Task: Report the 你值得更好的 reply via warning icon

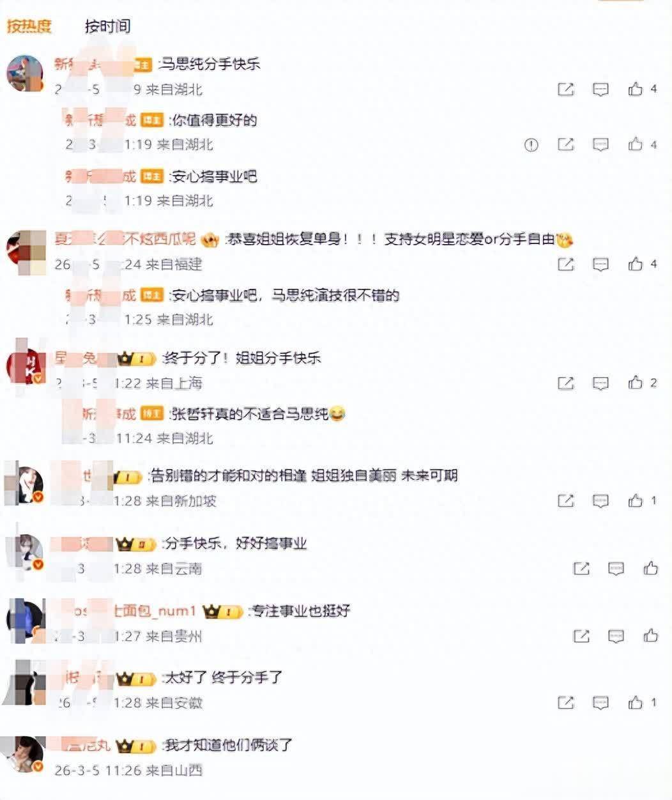Action: point(531,145)
